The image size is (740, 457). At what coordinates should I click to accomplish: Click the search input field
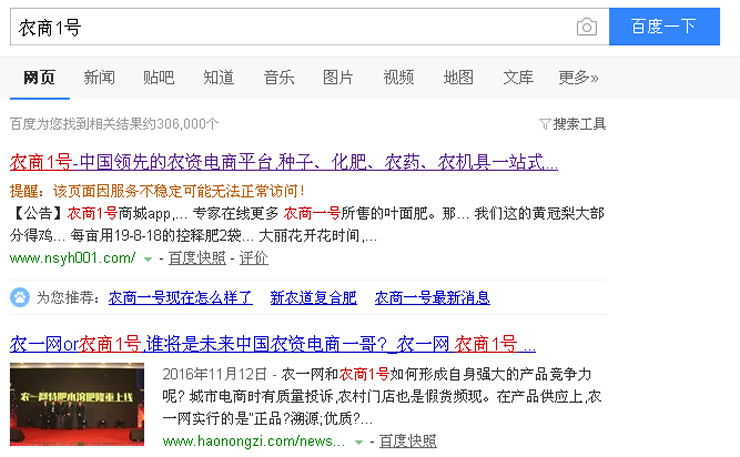coord(290,27)
